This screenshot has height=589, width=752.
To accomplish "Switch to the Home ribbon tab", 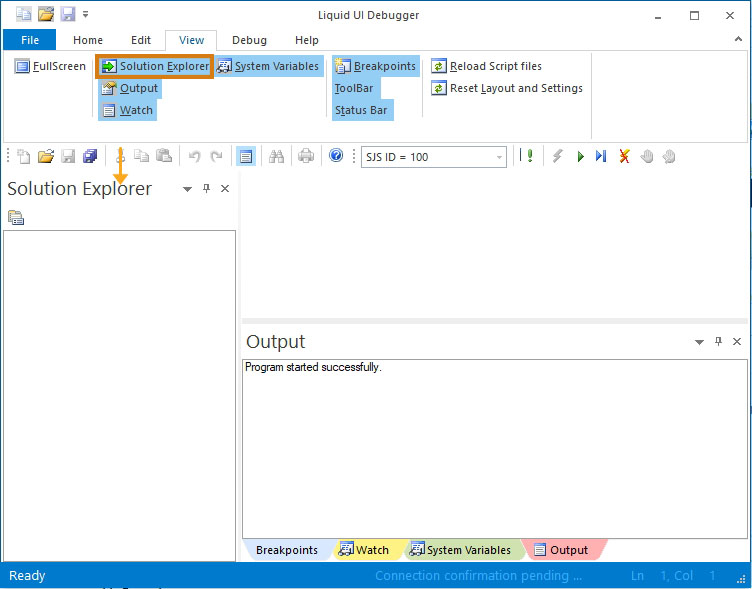I will pyautogui.click(x=88, y=40).
